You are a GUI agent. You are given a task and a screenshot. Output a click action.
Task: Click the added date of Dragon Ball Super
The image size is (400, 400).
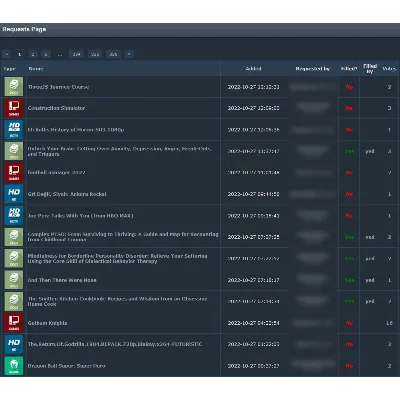[x=254, y=366]
